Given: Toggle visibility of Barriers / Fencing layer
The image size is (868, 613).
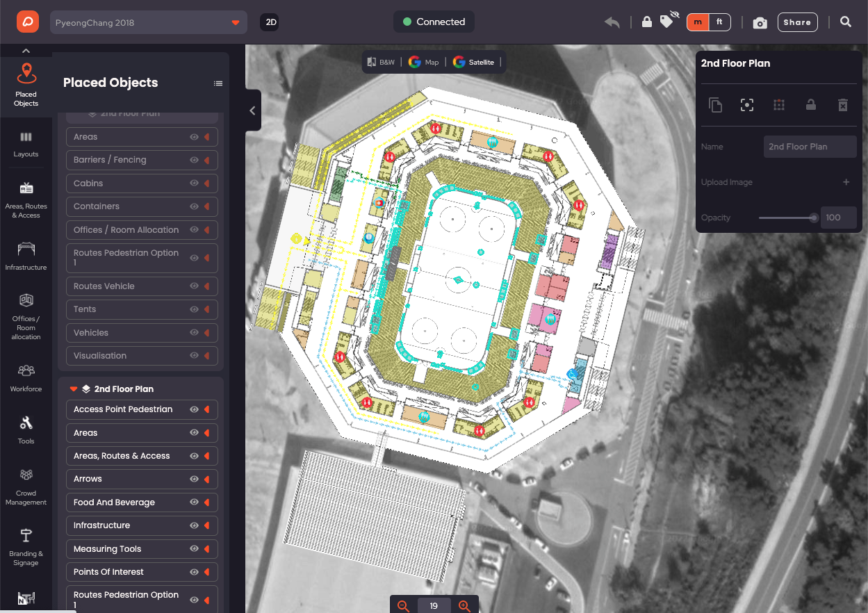Looking at the screenshot, I should [195, 160].
